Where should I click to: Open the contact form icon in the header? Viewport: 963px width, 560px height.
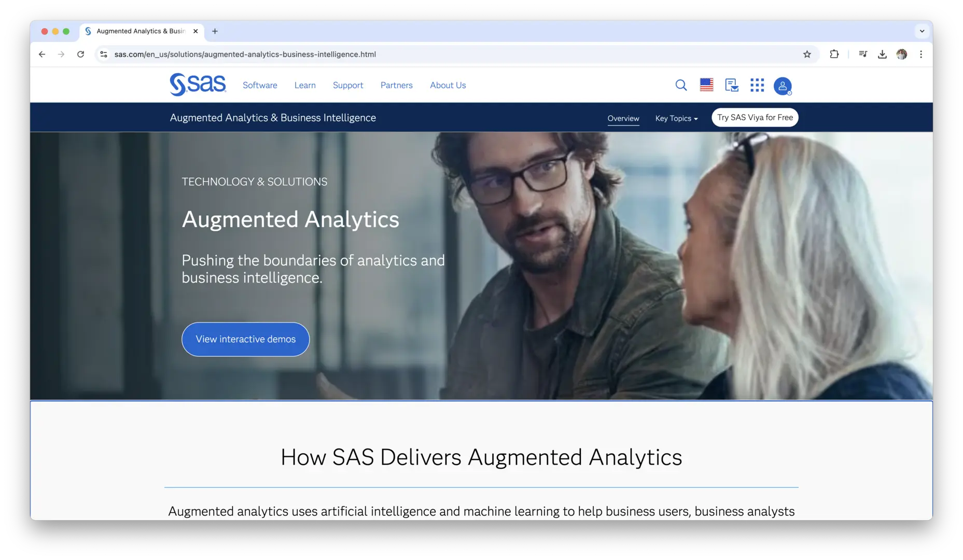click(x=732, y=85)
